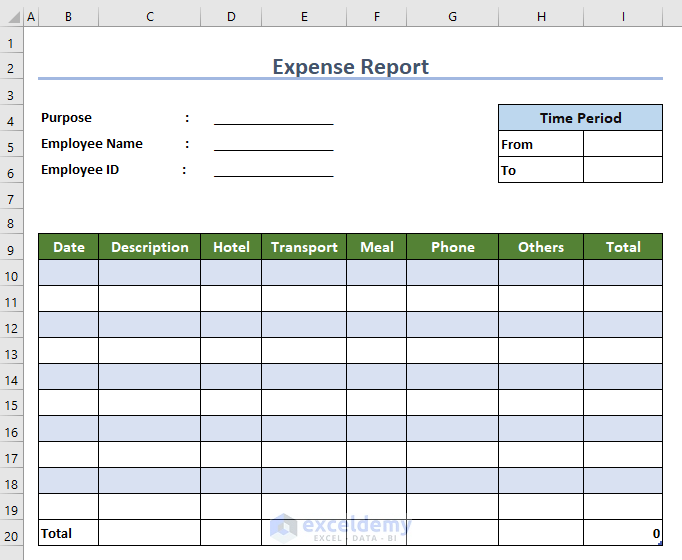Click the Total label in row 20

(68, 533)
